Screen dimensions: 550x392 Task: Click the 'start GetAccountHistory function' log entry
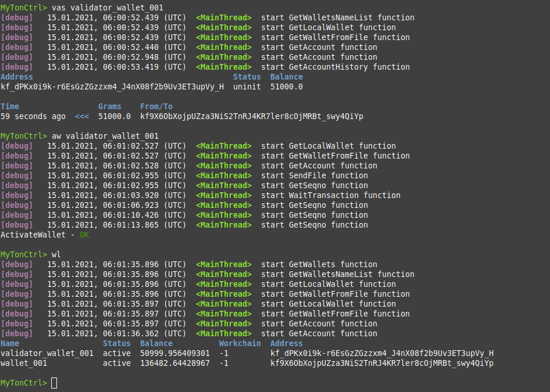click(x=335, y=67)
